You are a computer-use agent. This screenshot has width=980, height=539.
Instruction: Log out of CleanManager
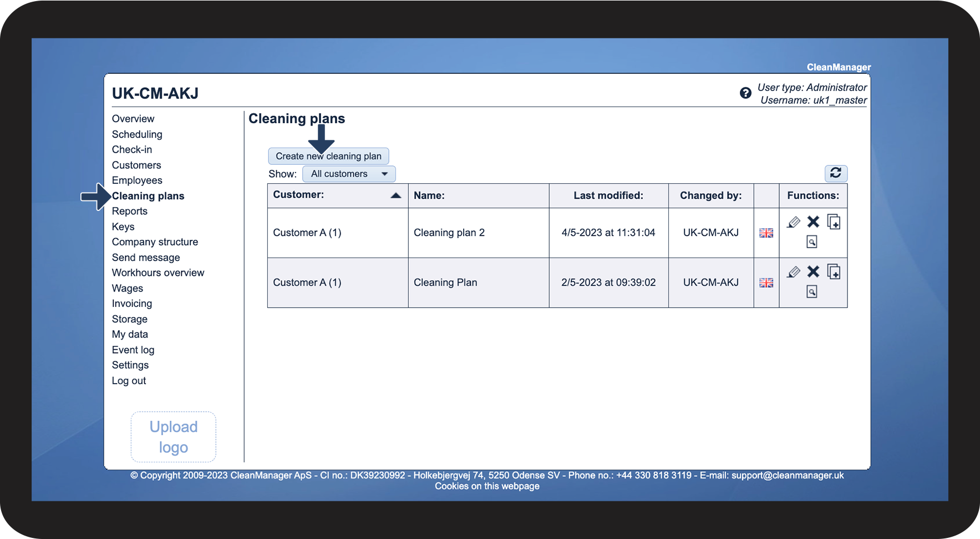pyautogui.click(x=129, y=381)
